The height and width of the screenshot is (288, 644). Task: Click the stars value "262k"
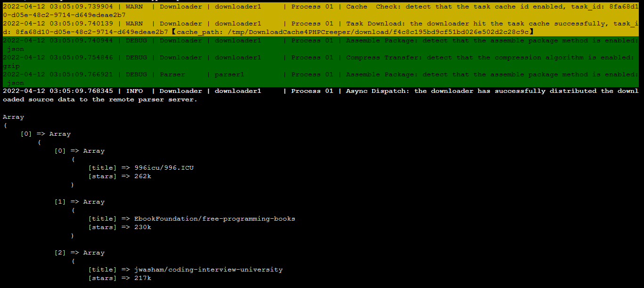[x=143, y=176]
